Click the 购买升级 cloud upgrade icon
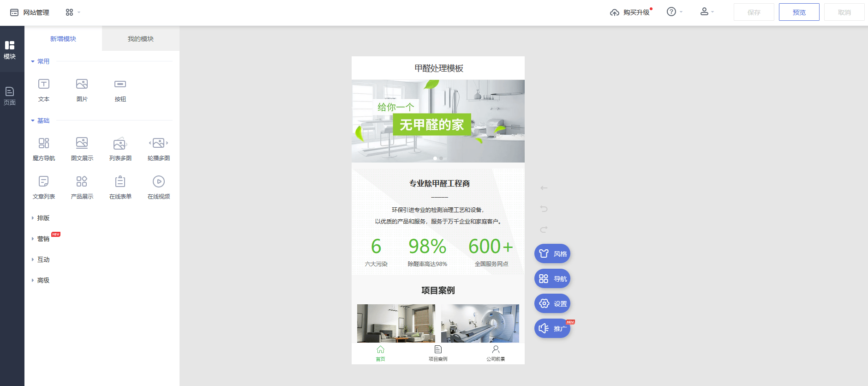The height and width of the screenshot is (386, 868). click(x=614, y=12)
